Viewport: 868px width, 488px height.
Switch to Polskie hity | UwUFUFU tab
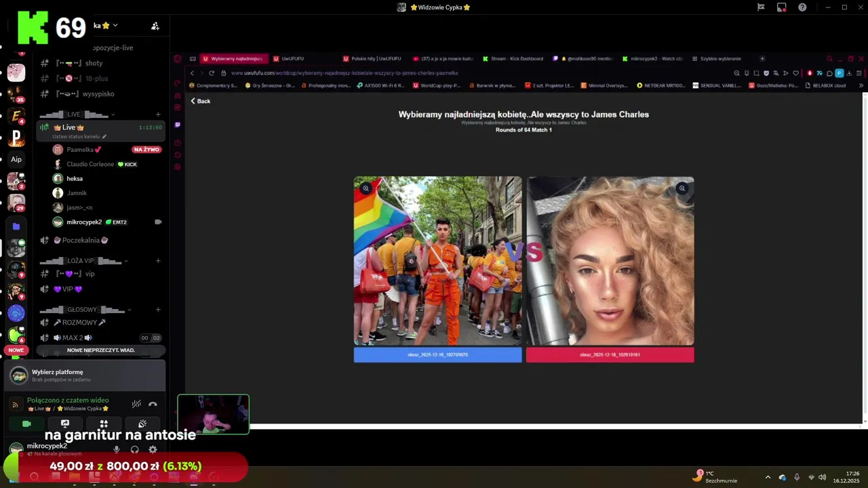tap(376, 59)
